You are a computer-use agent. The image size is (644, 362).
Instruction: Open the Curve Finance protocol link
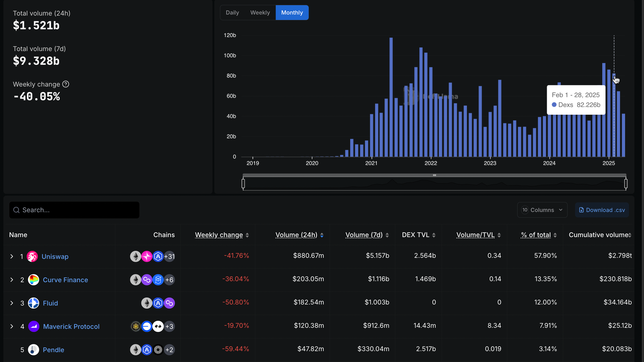pyautogui.click(x=65, y=280)
